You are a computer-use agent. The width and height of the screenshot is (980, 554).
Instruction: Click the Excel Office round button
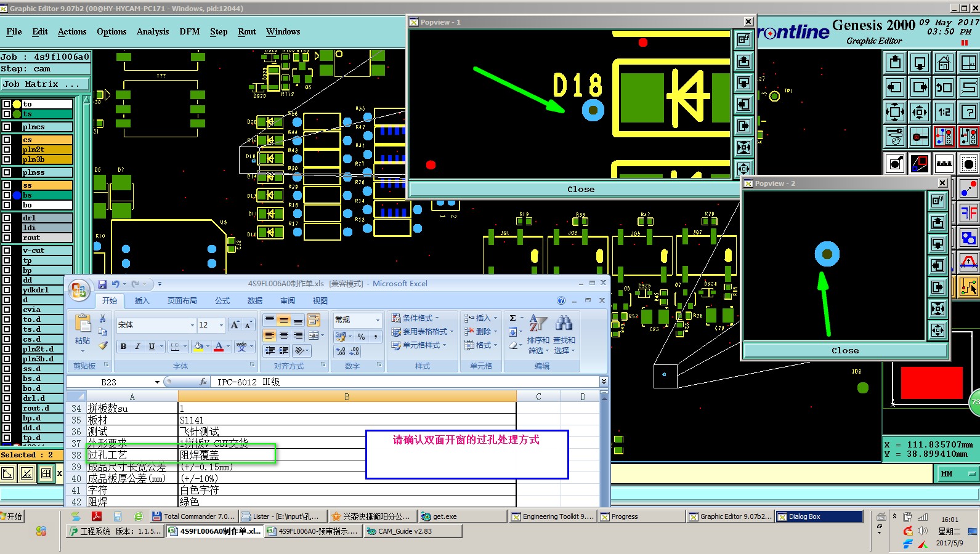tap(78, 290)
